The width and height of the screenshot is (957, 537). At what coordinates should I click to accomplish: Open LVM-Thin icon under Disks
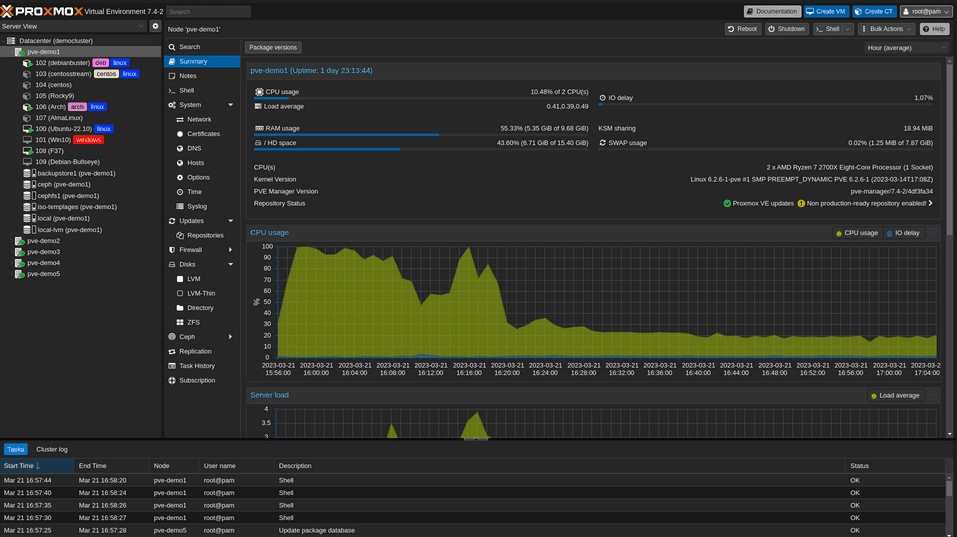[180, 294]
